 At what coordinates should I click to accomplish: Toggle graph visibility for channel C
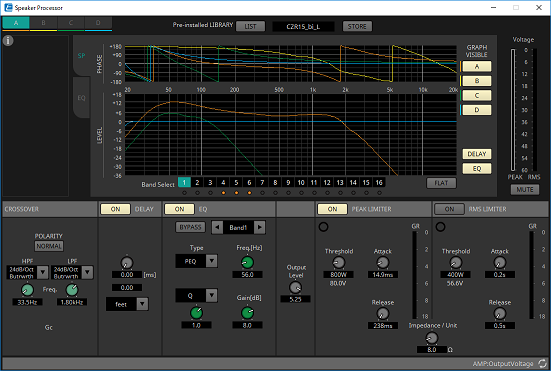pos(477,96)
